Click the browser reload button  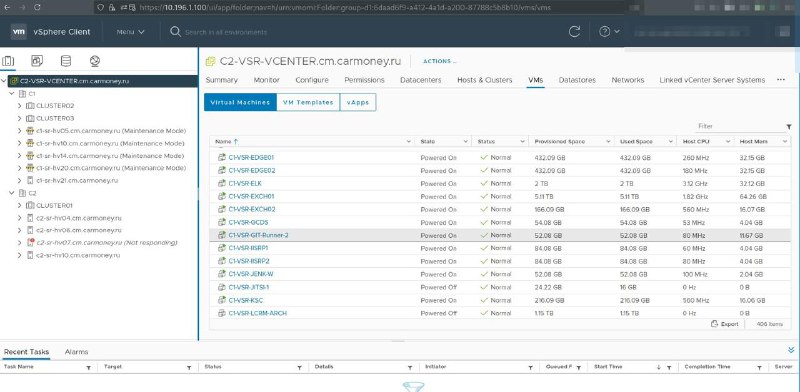tap(38, 7)
